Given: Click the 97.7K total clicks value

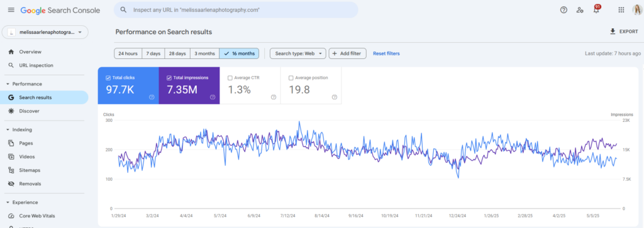Looking at the screenshot, I should tap(120, 90).
